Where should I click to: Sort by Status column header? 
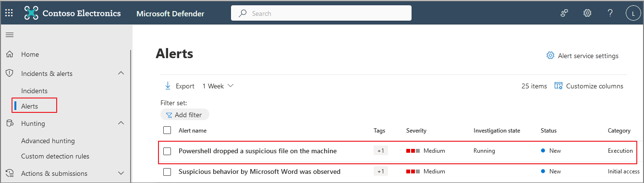548,130
